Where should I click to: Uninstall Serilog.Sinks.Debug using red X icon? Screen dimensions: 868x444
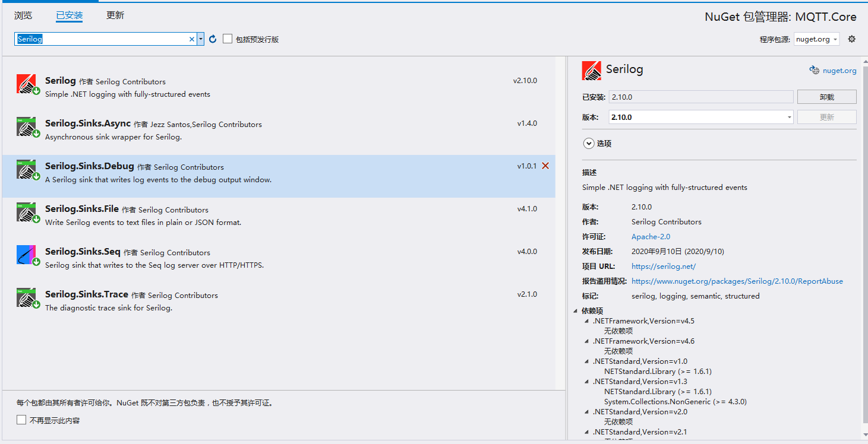click(545, 166)
